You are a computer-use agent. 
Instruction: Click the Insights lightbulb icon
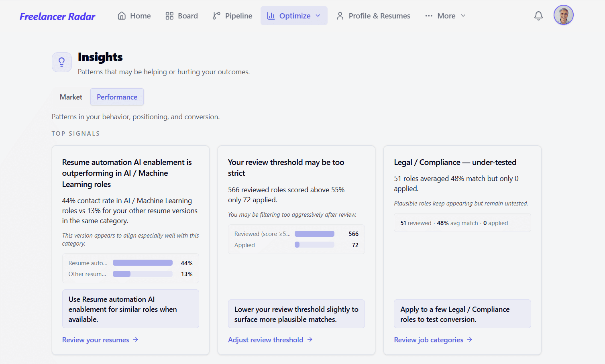pos(61,62)
